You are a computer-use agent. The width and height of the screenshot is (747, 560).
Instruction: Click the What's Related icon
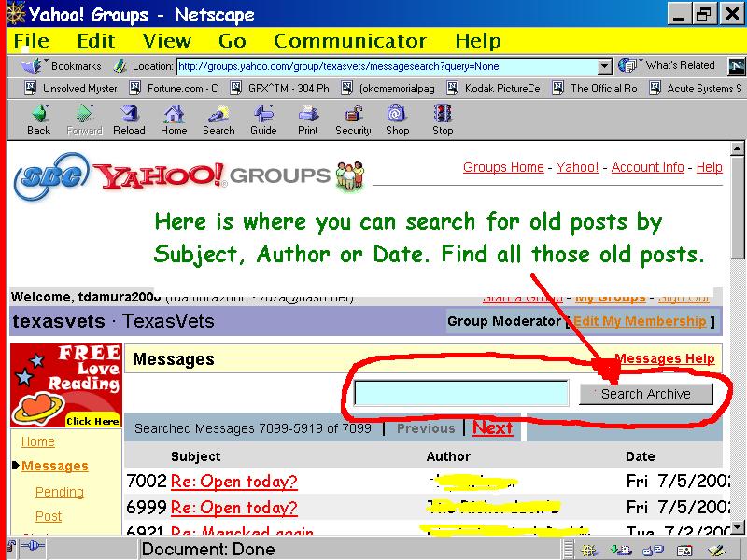[627, 65]
